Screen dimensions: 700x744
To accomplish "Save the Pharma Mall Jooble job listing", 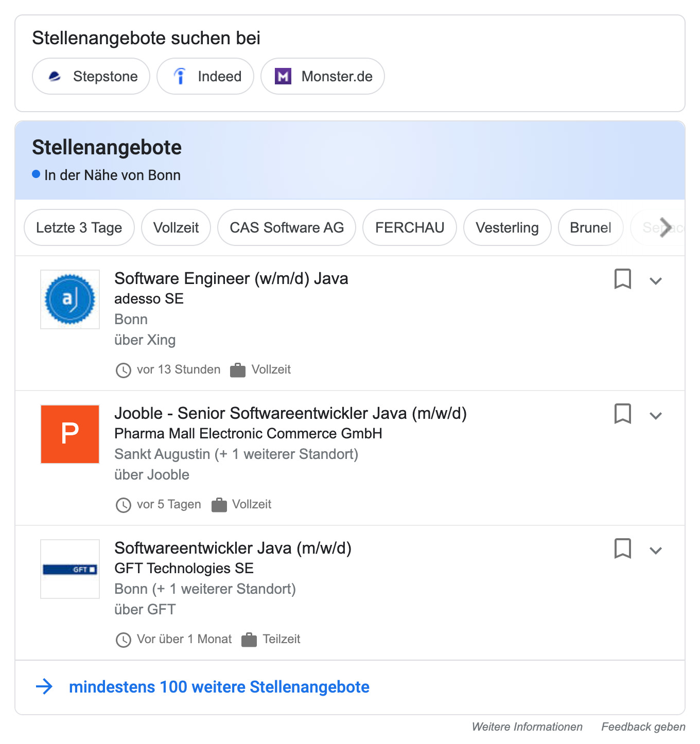I will tap(622, 414).
